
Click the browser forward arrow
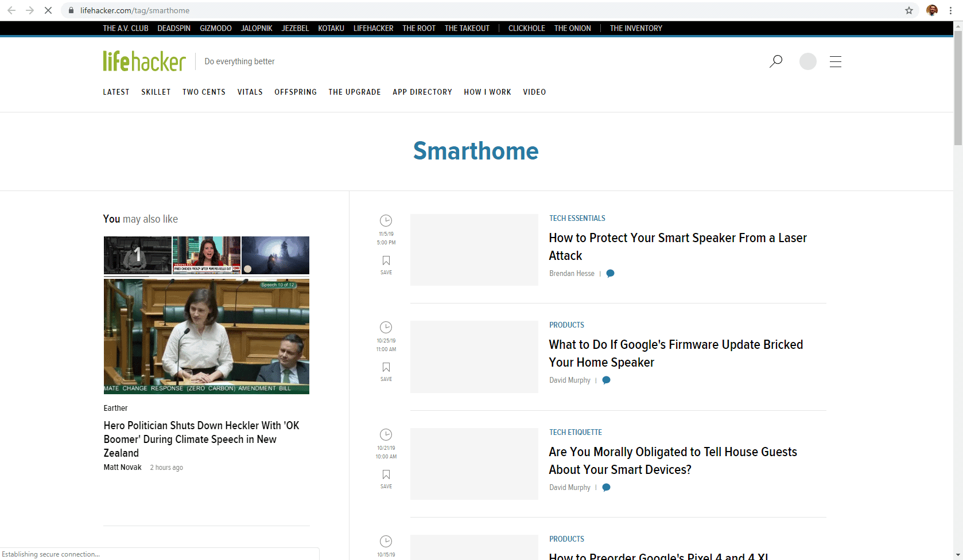pyautogui.click(x=30, y=10)
